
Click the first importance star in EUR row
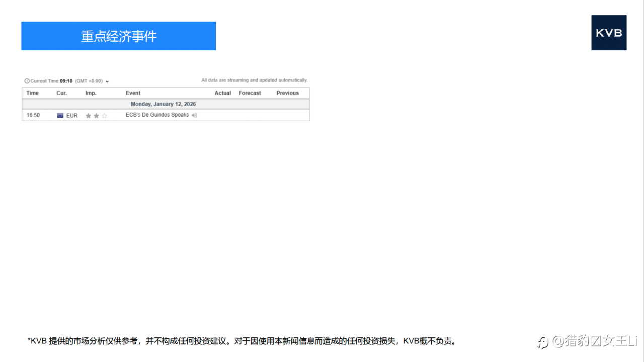point(89,116)
